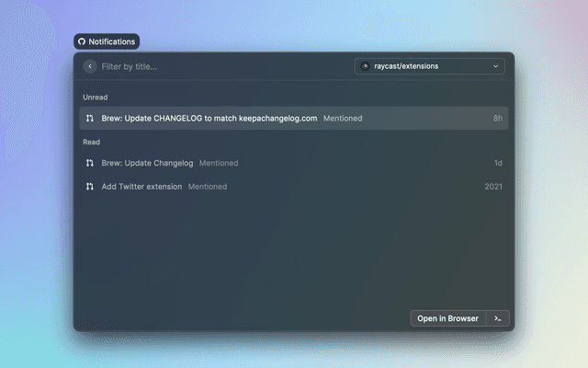This screenshot has height=368, width=588.
Task: Select the Add Twitter extension notification
Action: [142, 186]
